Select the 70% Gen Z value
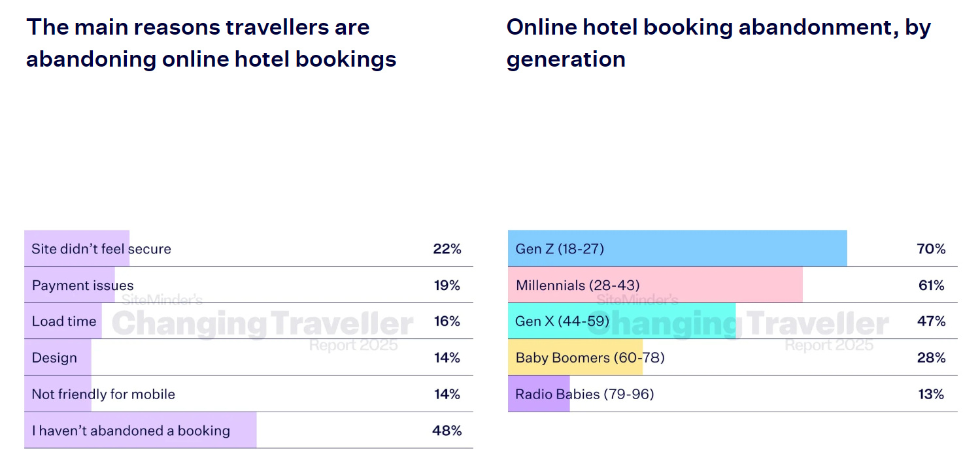 [x=931, y=249]
